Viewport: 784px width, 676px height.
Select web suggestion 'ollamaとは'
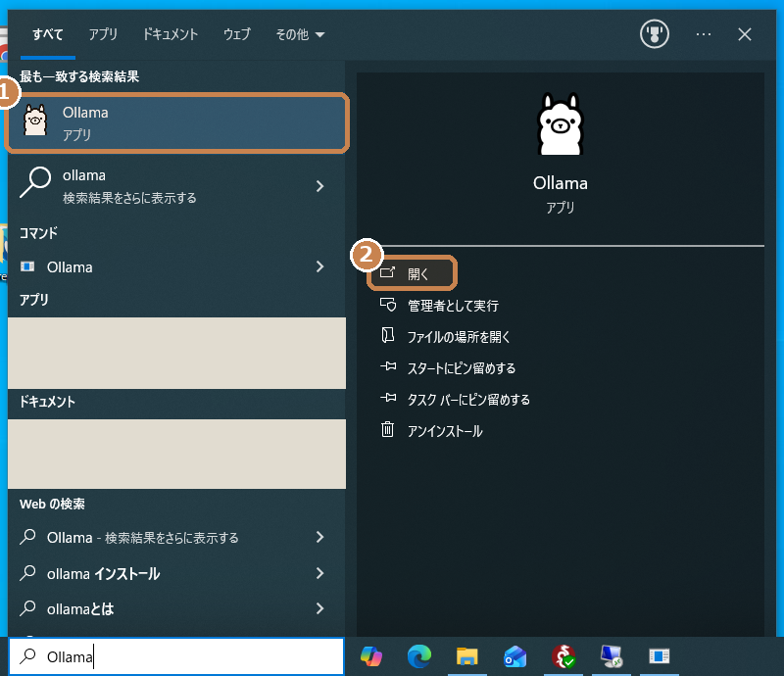click(176, 608)
